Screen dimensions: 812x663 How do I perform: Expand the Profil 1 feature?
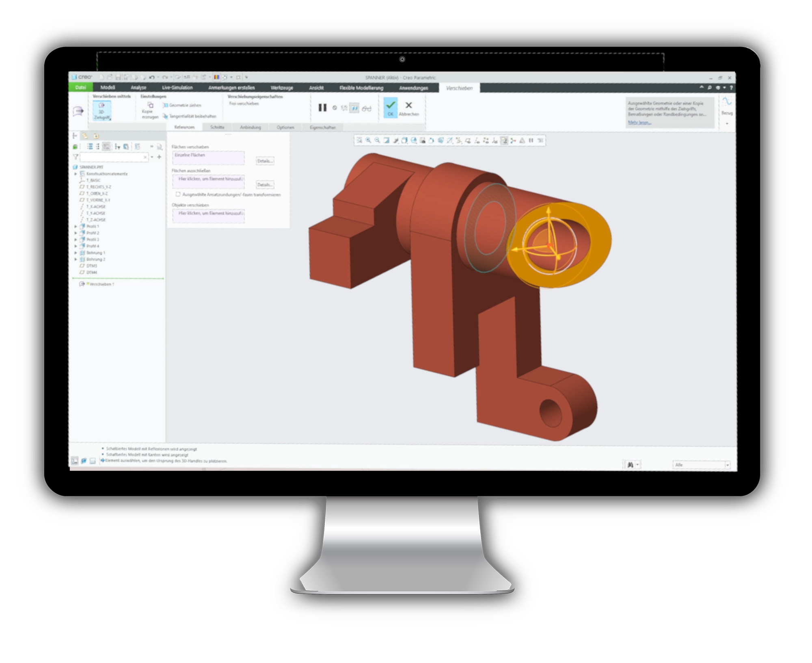[76, 227]
